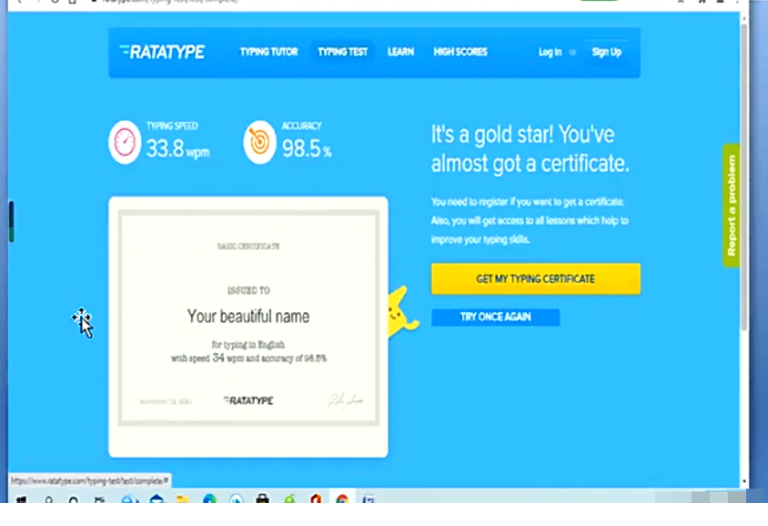Viewport: 768px width, 526px height.
Task: Select the 98.5% accuracy value
Action: tap(307, 148)
